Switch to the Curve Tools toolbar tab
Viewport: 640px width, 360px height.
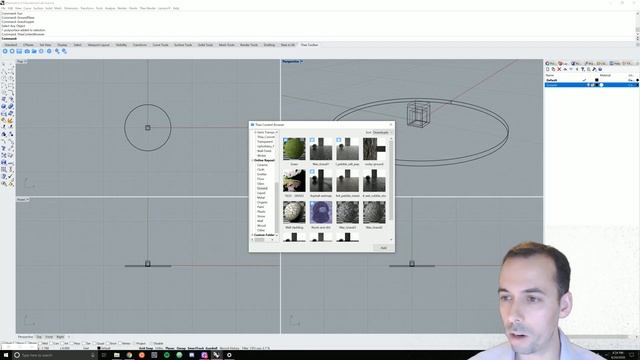coord(160,45)
